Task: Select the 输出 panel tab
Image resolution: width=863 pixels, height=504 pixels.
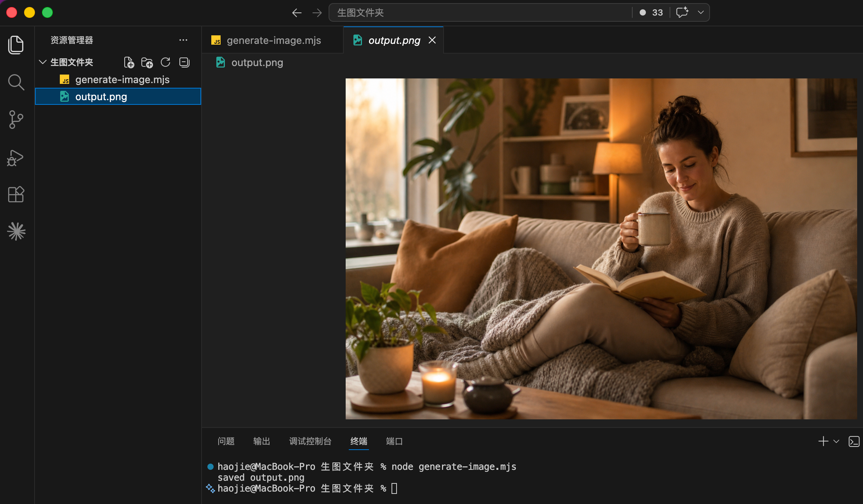Action: 261,441
